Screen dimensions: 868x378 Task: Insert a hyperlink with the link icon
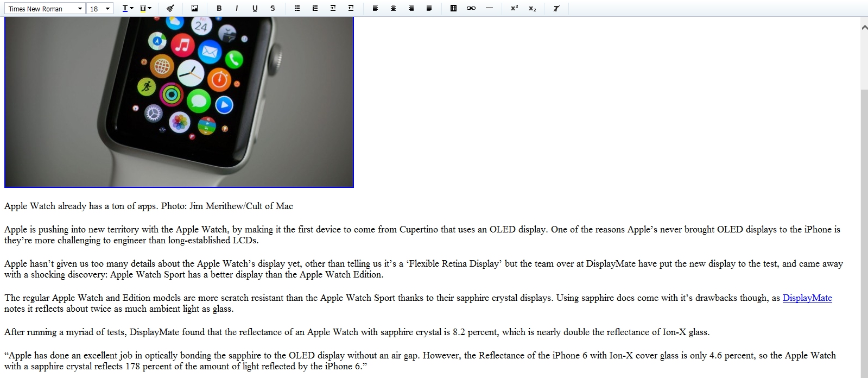[471, 8]
